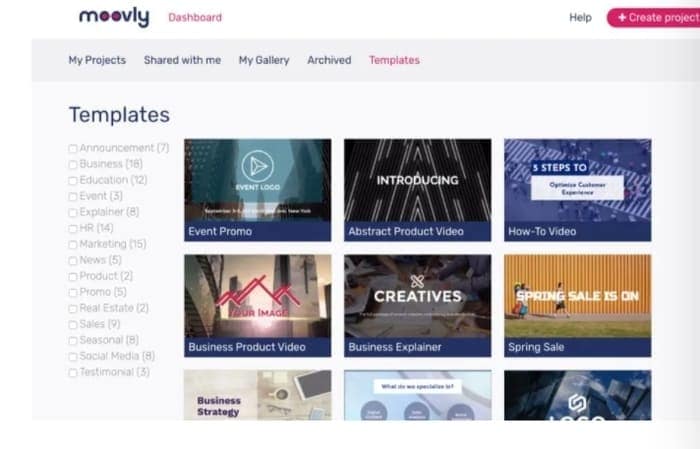Screen dimensions: 700x449
Task: Open the Abstract Product Video template
Action: pyautogui.click(x=417, y=190)
